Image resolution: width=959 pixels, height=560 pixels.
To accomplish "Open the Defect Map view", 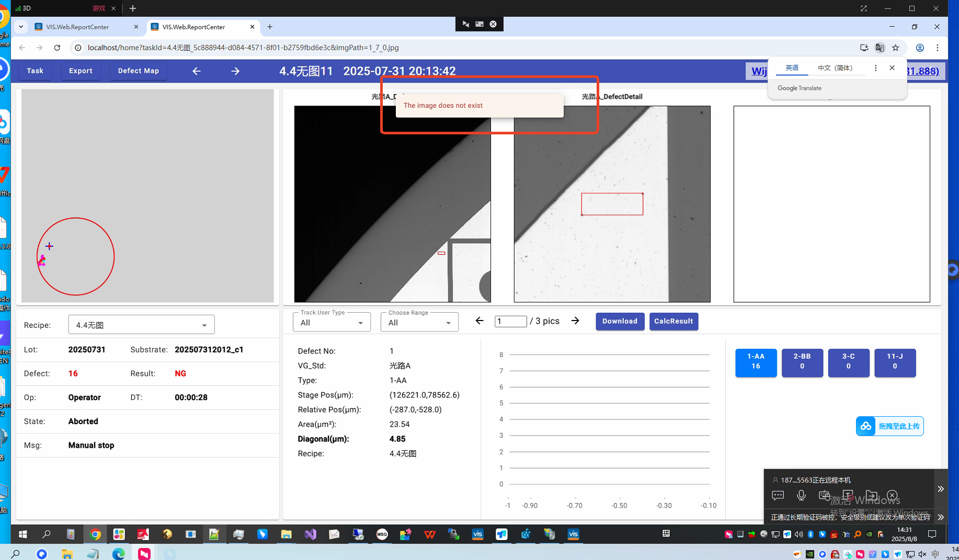I will (138, 71).
